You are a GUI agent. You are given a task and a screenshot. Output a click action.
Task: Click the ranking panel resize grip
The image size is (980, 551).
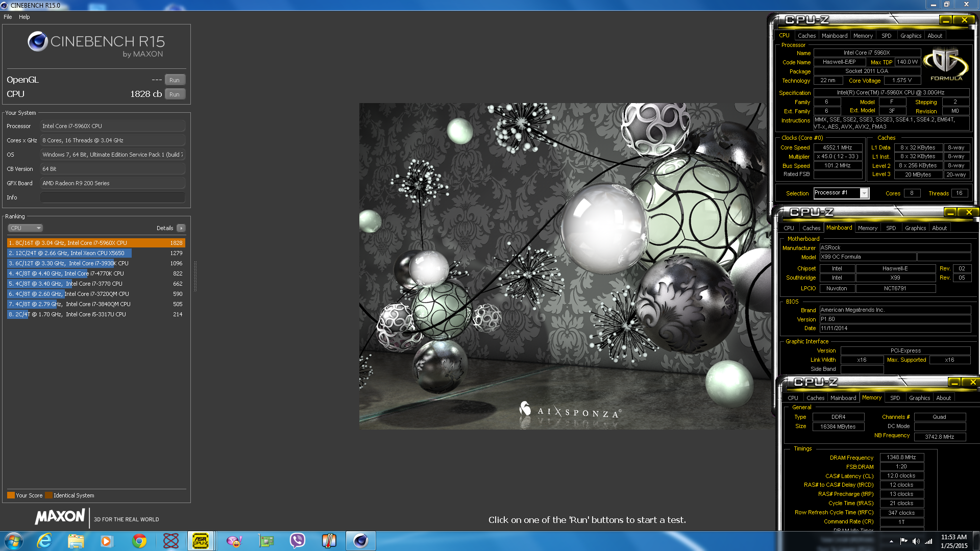pyautogui.click(x=195, y=275)
